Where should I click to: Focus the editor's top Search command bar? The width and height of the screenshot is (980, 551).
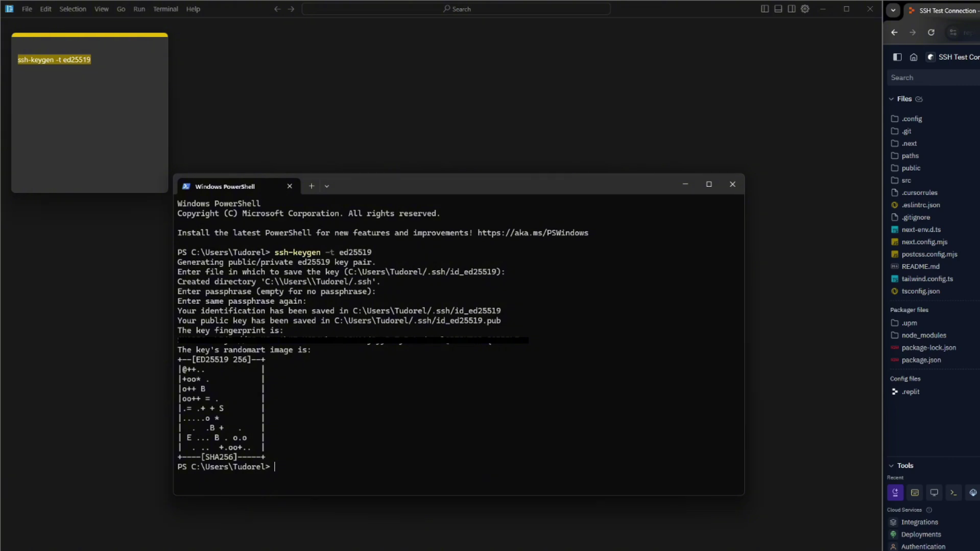(456, 9)
